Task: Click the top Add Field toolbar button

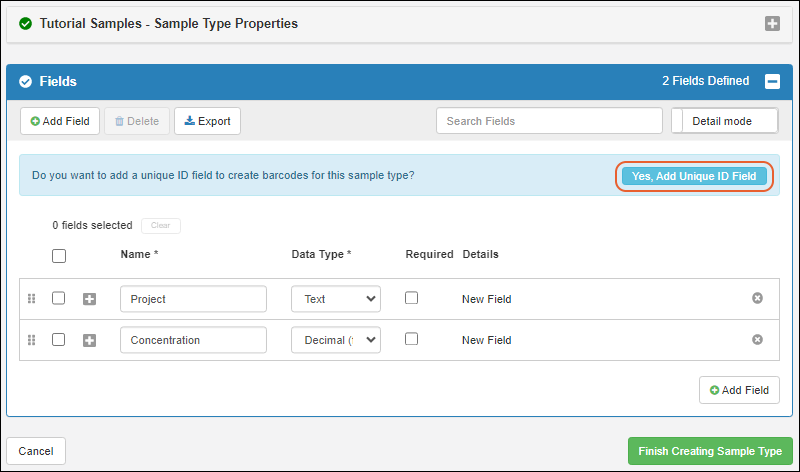Action: coord(60,121)
